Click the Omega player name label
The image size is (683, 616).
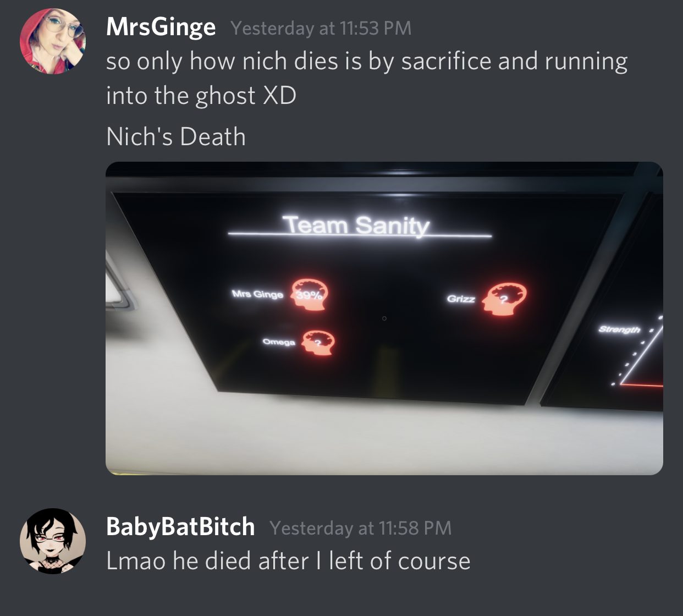(x=279, y=342)
